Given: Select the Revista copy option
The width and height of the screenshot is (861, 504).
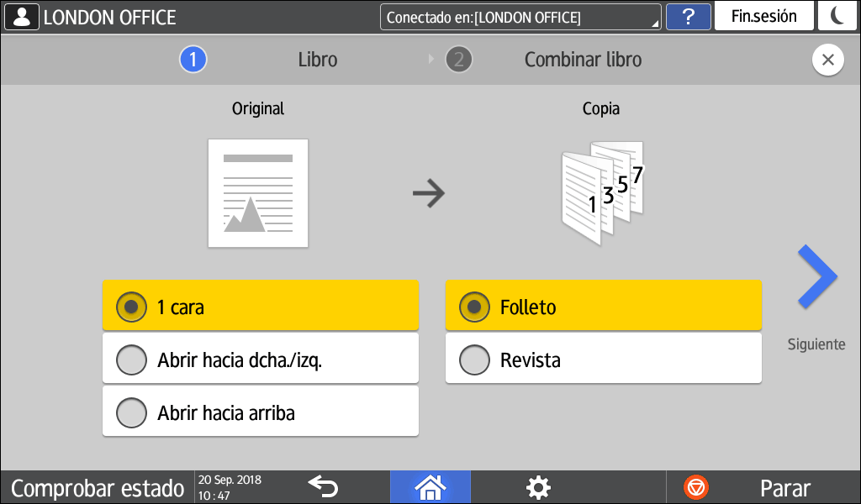Looking at the screenshot, I should 603,360.
